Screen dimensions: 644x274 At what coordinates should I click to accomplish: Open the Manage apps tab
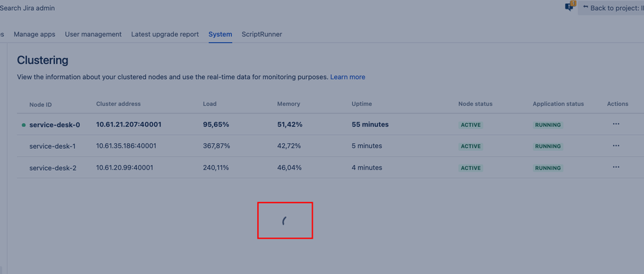click(x=35, y=35)
